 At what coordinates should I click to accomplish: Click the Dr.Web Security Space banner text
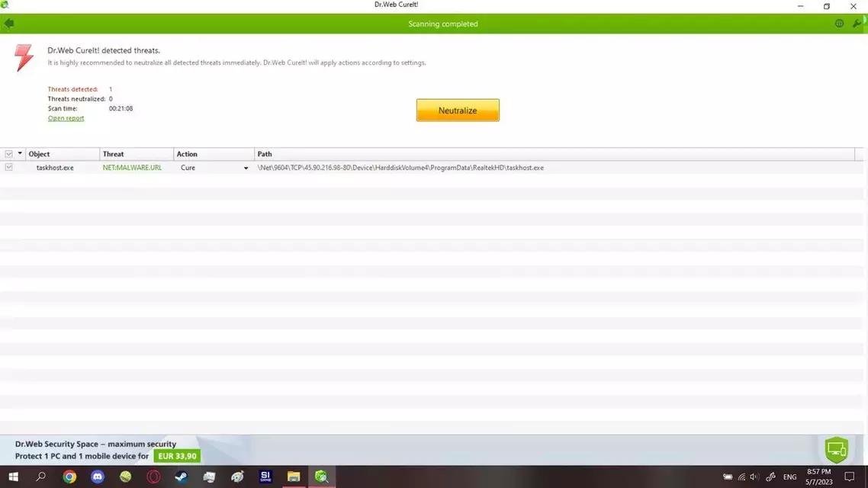pos(96,444)
